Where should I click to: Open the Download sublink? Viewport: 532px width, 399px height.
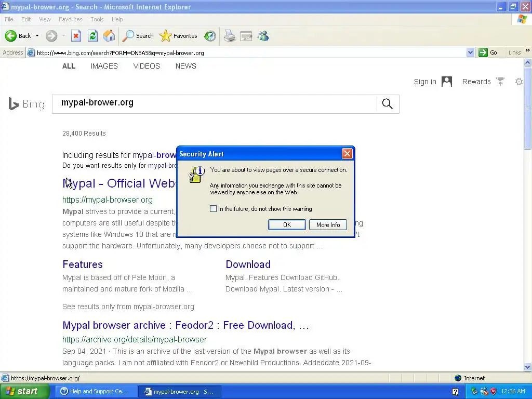pyautogui.click(x=248, y=264)
